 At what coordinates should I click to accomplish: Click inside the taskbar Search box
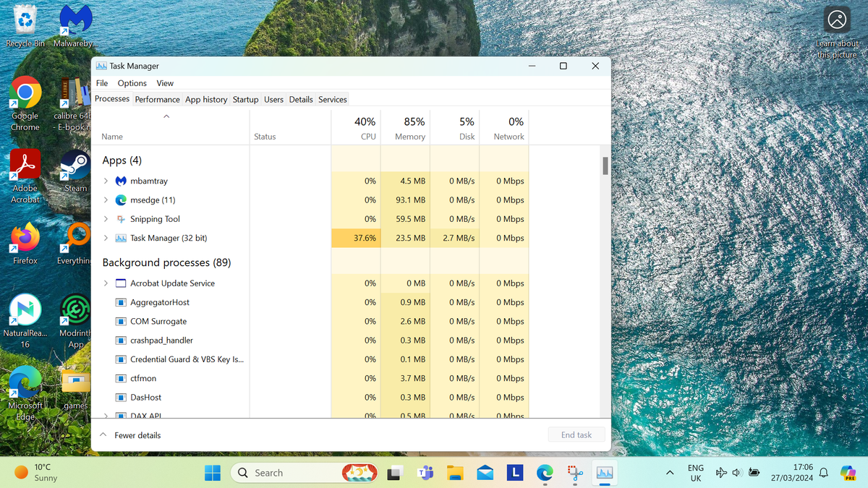pos(289,472)
